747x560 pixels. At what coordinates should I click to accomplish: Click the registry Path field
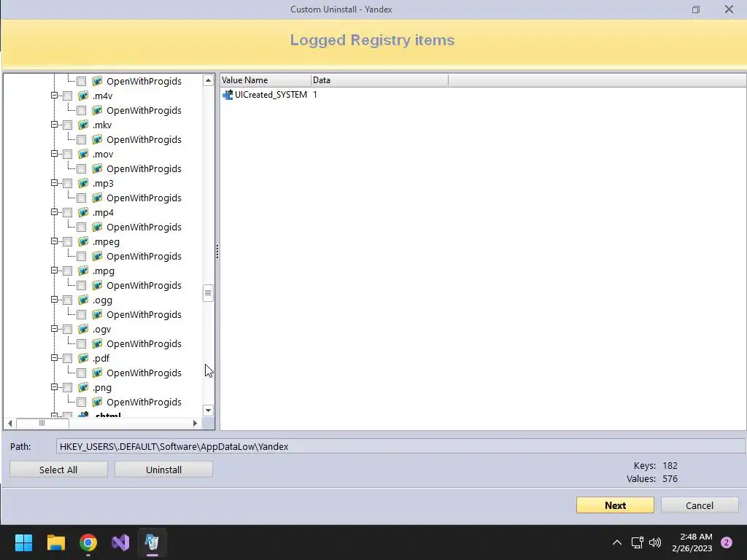pyautogui.click(x=400, y=446)
